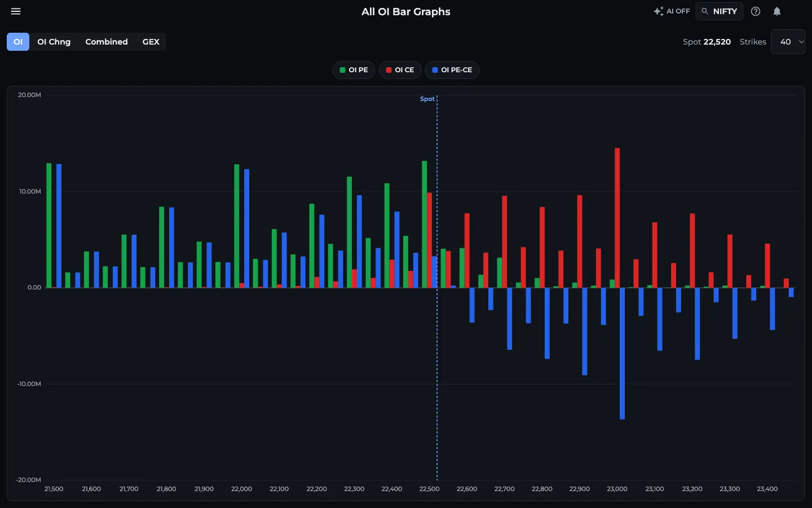Toggle the OI PE-CE series legend
The image size is (812, 508).
(452, 70)
